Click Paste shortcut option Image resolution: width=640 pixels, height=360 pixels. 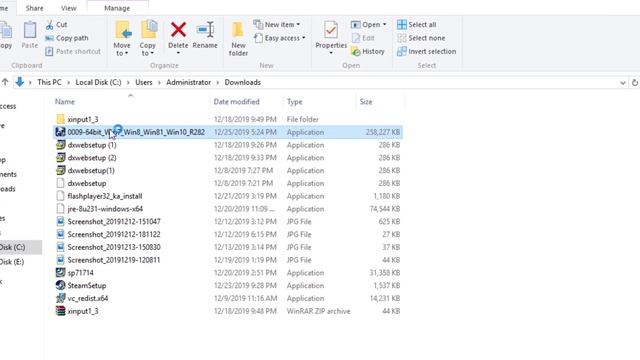(73, 51)
